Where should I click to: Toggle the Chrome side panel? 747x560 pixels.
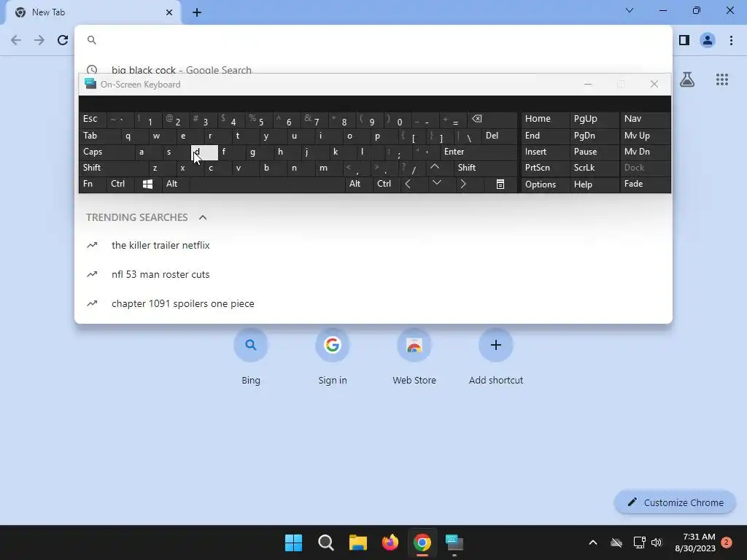(684, 40)
